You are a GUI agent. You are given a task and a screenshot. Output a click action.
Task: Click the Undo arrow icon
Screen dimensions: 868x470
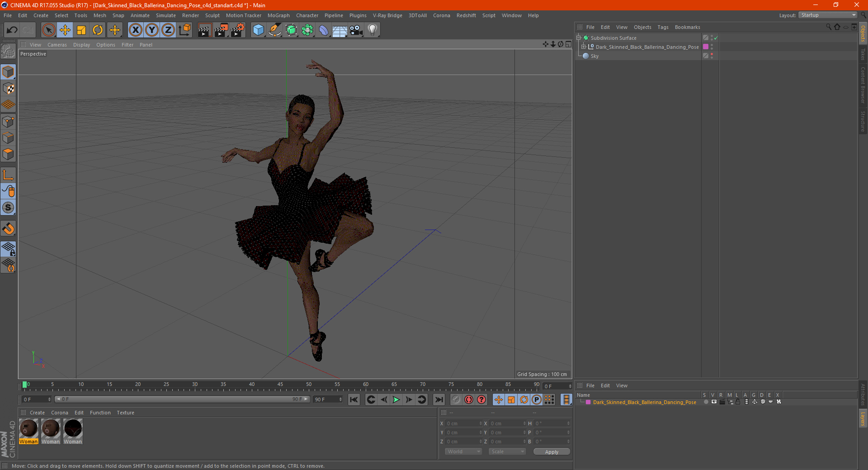click(12, 30)
